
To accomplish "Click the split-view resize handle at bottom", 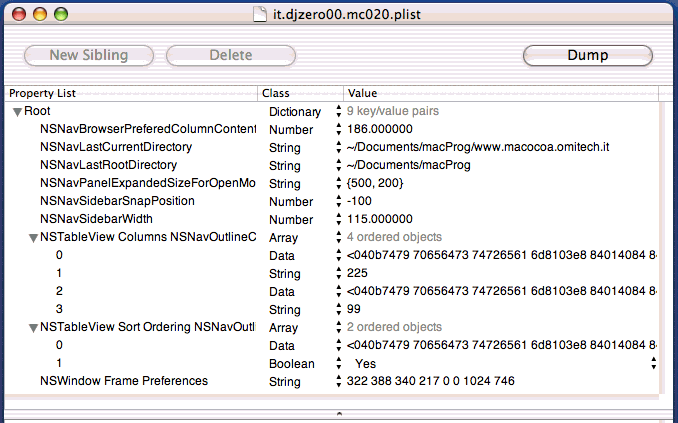I will [x=339, y=412].
